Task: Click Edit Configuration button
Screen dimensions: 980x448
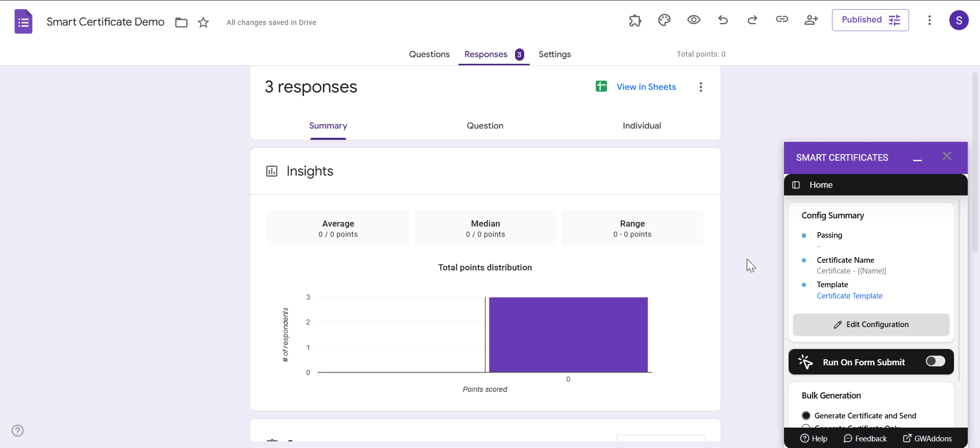Action: [x=871, y=325]
